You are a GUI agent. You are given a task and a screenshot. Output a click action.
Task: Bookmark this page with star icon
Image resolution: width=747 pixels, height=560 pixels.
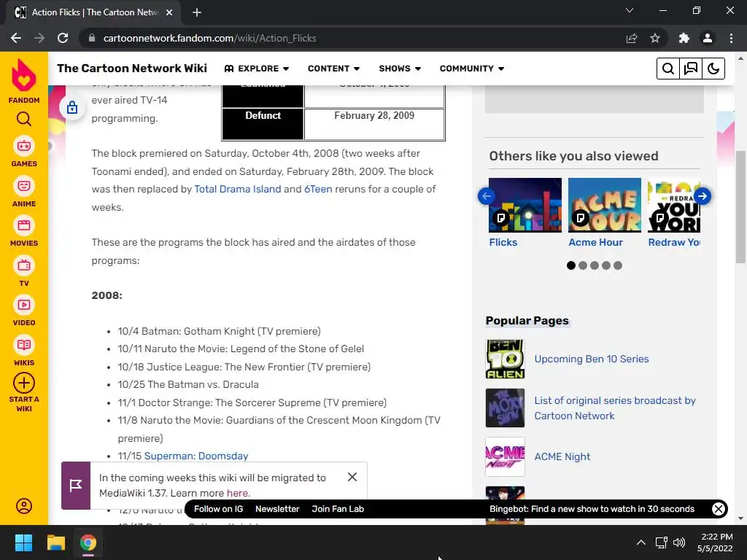click(x=655, y=38)
